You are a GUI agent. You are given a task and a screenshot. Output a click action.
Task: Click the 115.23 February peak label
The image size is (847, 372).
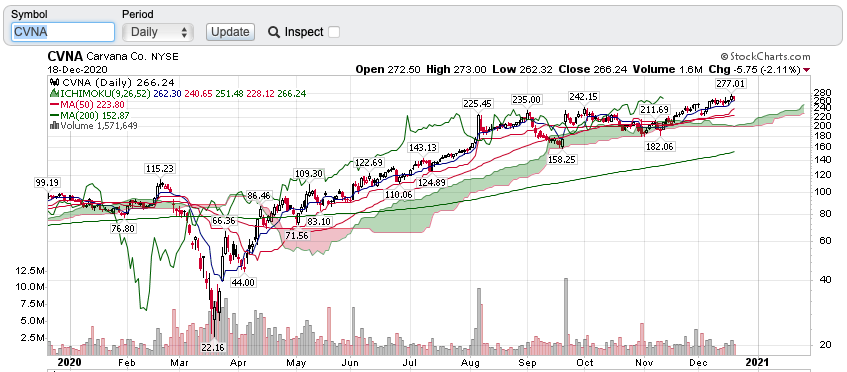tap(160, 168)
